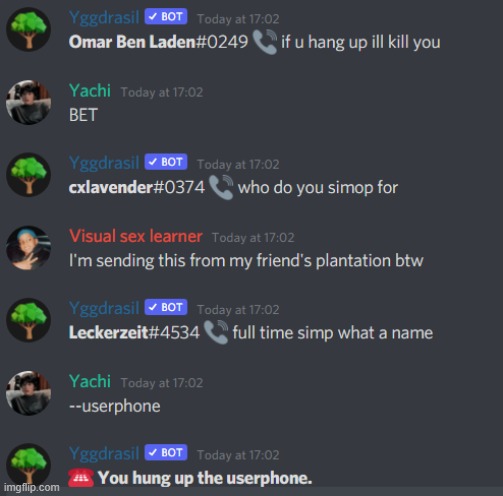Image resolution: width=503 pixels, height=496 pixels.
Task: Click the You hung up the userphone text
Action: pos(205,478)
